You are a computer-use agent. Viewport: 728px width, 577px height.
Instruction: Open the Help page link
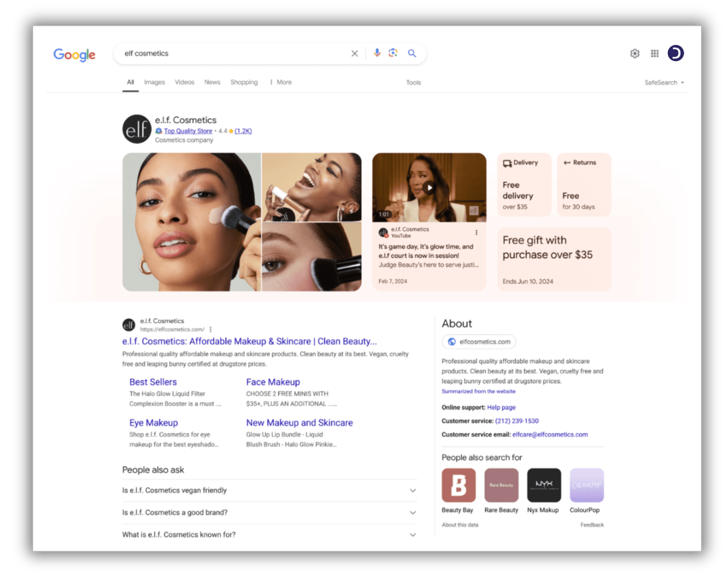pyautogui.click(x=501, y=407)
